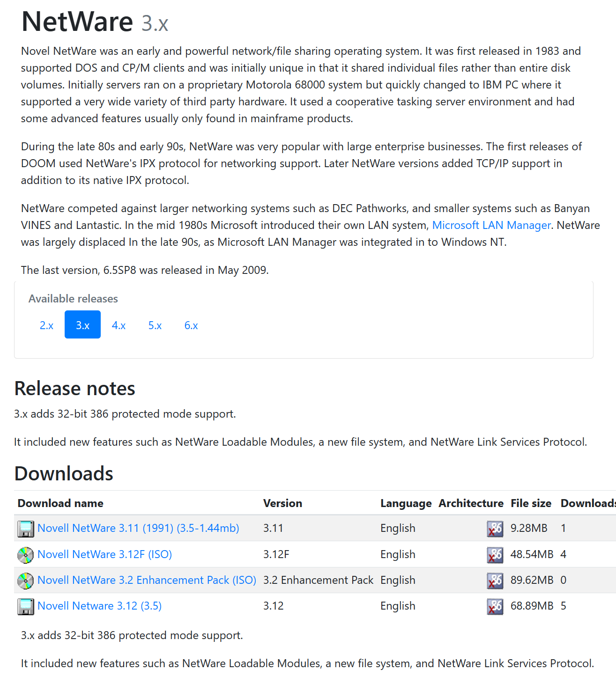Click x86 architecture icon in the 3.12 row
The image size is (616, 677).
(495, 606)
